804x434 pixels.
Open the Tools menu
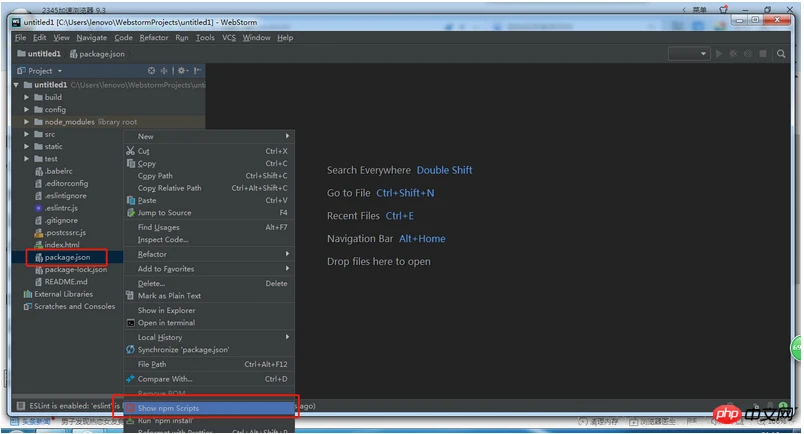pyautogui.click(x=205, y=37)
